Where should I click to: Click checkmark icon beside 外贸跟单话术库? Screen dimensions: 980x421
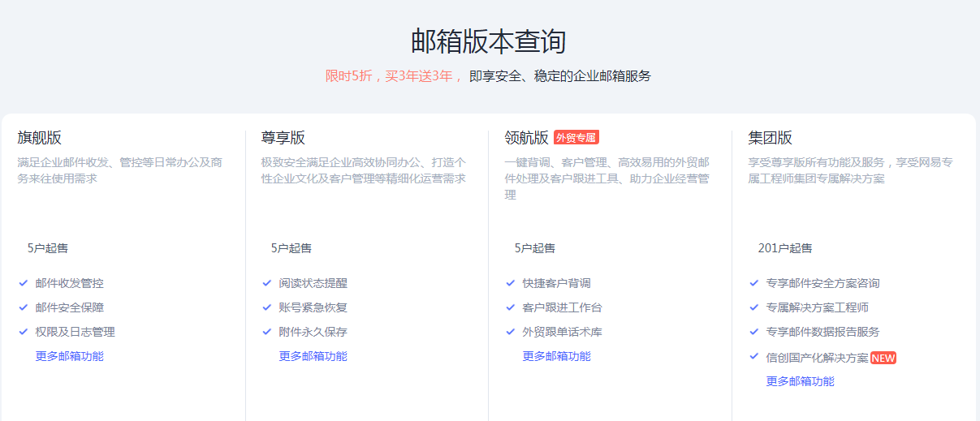pos(511,332)
